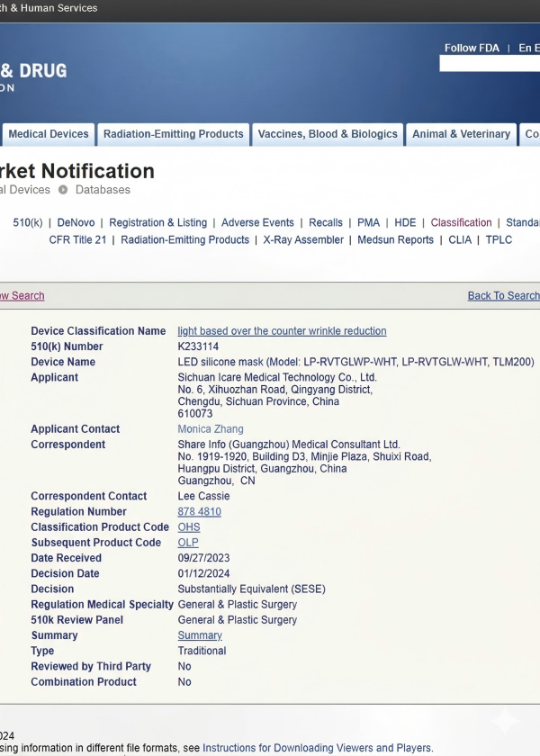Open the Medical Devices tab
The image size is (540, 756).
coord(49,134)
